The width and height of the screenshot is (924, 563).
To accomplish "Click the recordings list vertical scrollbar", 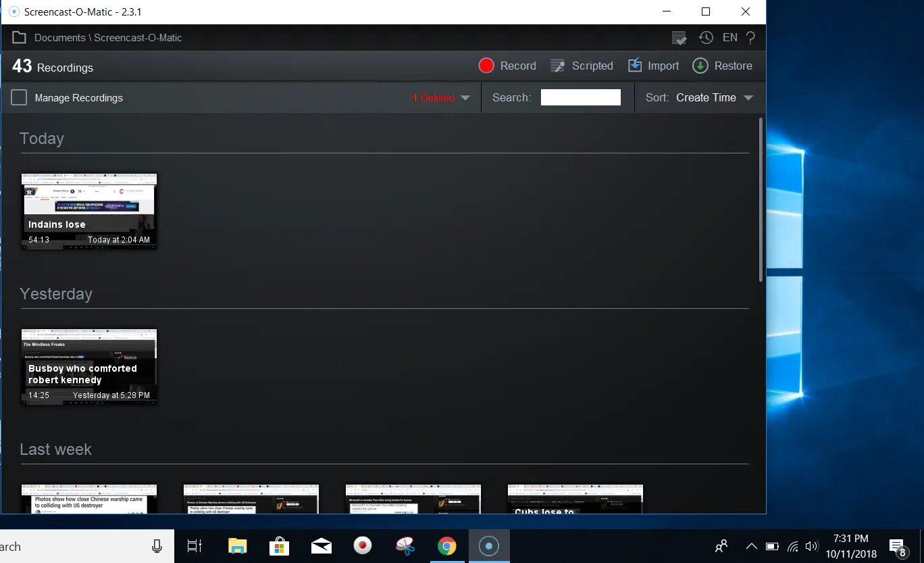I will (x=761, y=200).
